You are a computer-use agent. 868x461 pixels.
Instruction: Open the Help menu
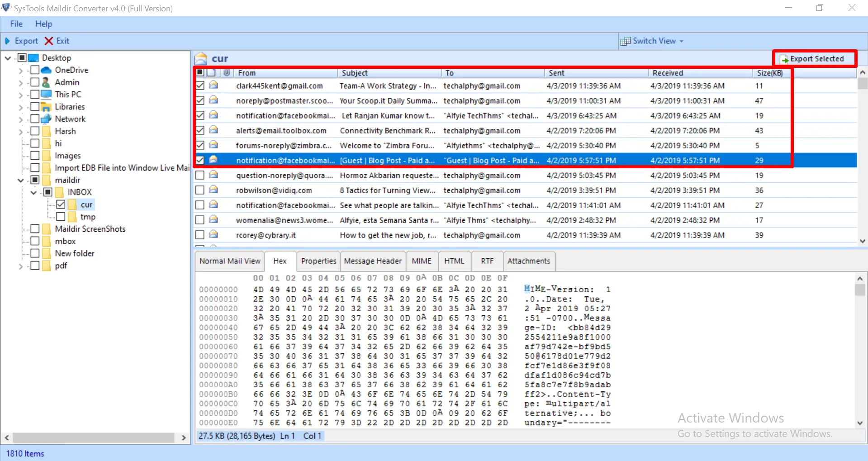coord(44,24)
